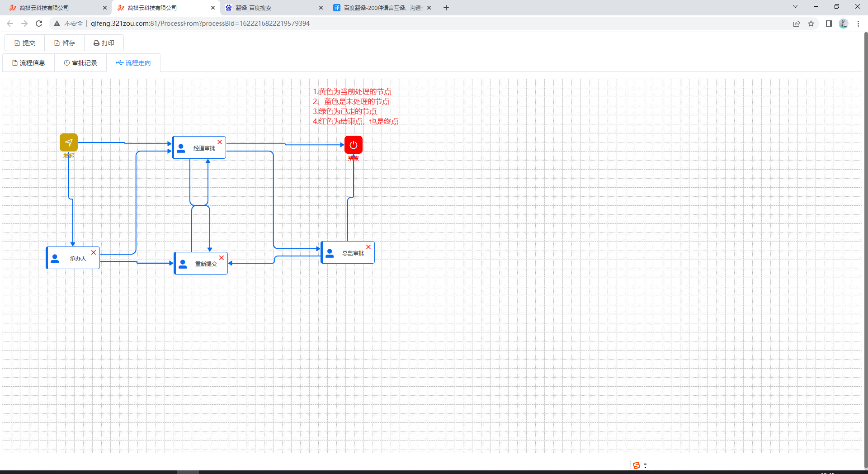Remove the 总监审批 node with its red X
The image size is (868, 474).
tap(368, 247)
